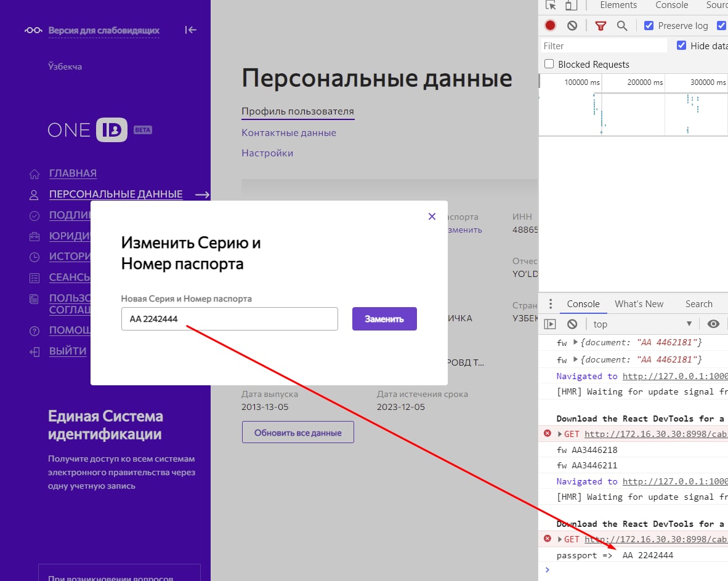Toggle the device toolbar icon in DevTools
The height and width of the screenshot is (581, 728).
pyautogui.click(x=570, y=5)
